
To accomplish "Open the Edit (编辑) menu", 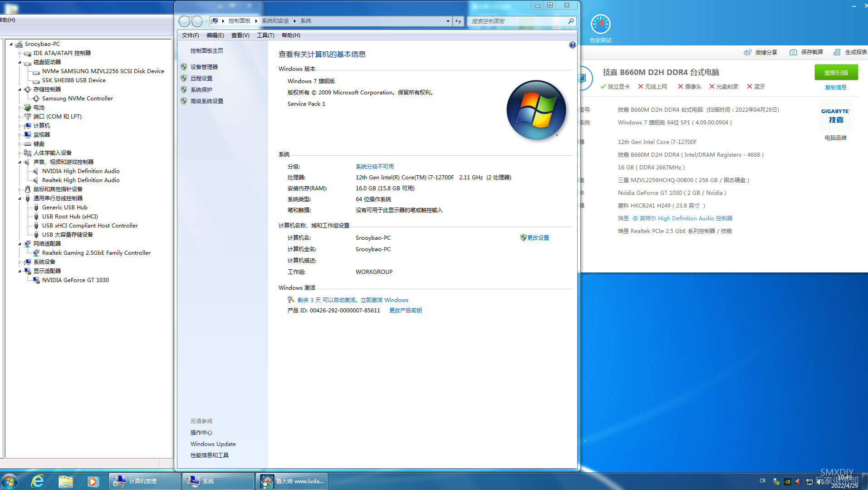I will (215, 35).
